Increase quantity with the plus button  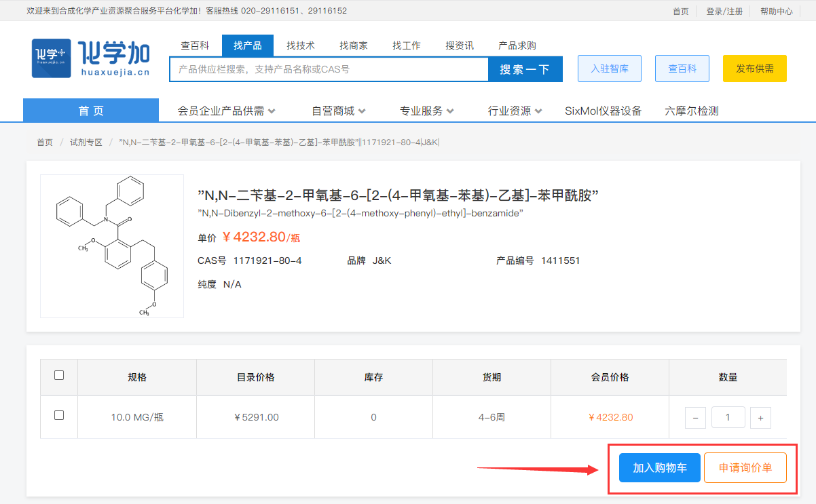[760, 418]
